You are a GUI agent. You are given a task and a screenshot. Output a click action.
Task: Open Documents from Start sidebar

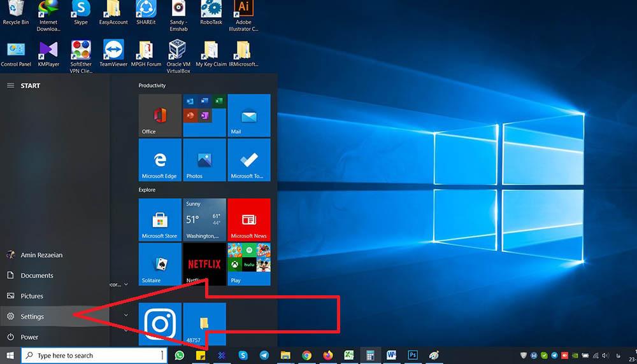pos(36,276)
